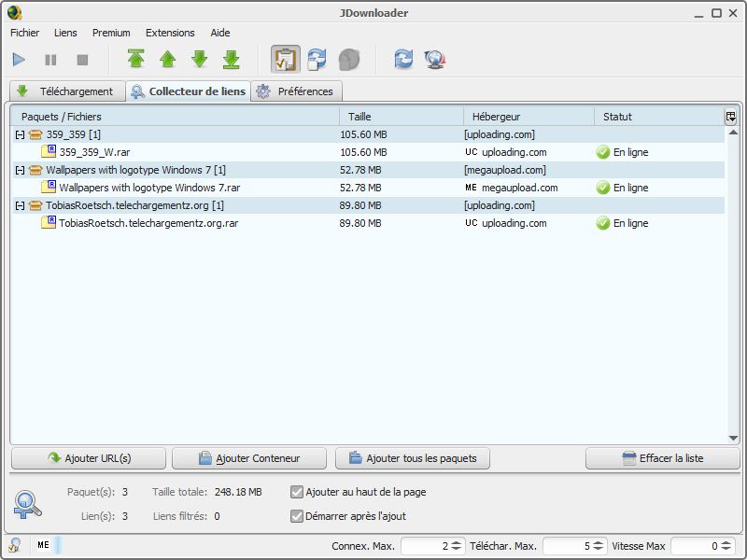This screenshot has width=747, height=560.
Task: Switch to the Collecteur de liens tab
Action: click(x=189, y=91)
